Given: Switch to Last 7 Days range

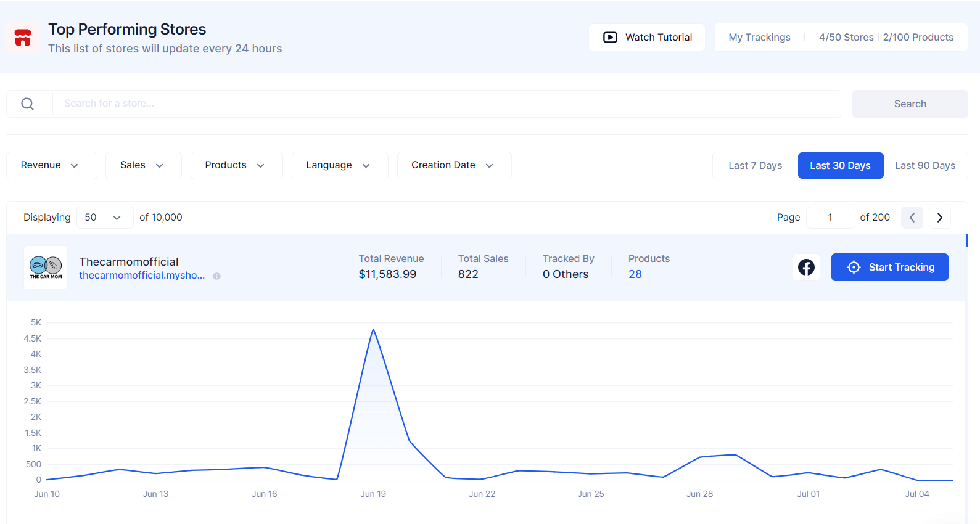Looking at the screenshot, I should (755, 165).
